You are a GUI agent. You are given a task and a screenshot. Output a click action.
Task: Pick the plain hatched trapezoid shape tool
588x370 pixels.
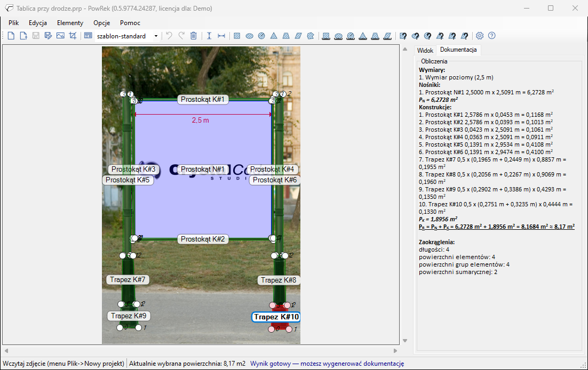point(286,36)
